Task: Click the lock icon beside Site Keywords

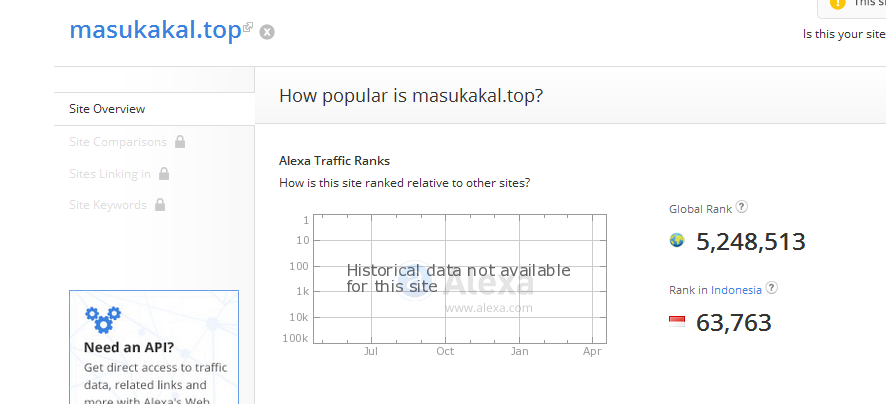Action: [159, 205]
